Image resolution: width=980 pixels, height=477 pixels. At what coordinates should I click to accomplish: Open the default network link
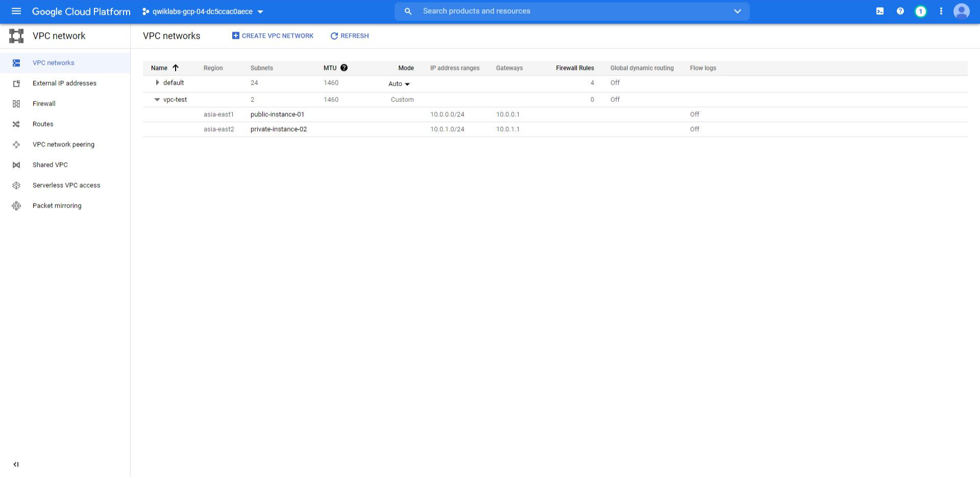[174, 83]
